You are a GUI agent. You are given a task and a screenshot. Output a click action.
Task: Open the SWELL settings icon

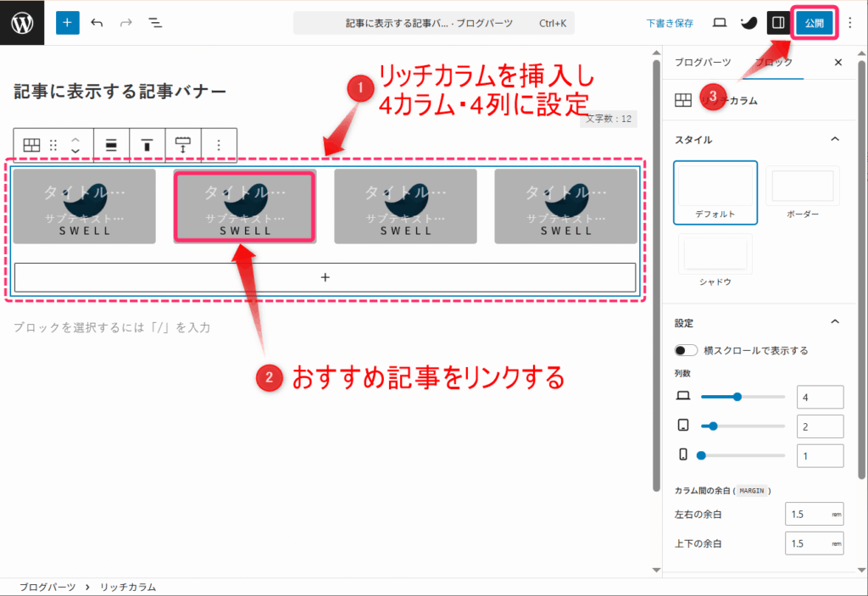tap(749, 23)
